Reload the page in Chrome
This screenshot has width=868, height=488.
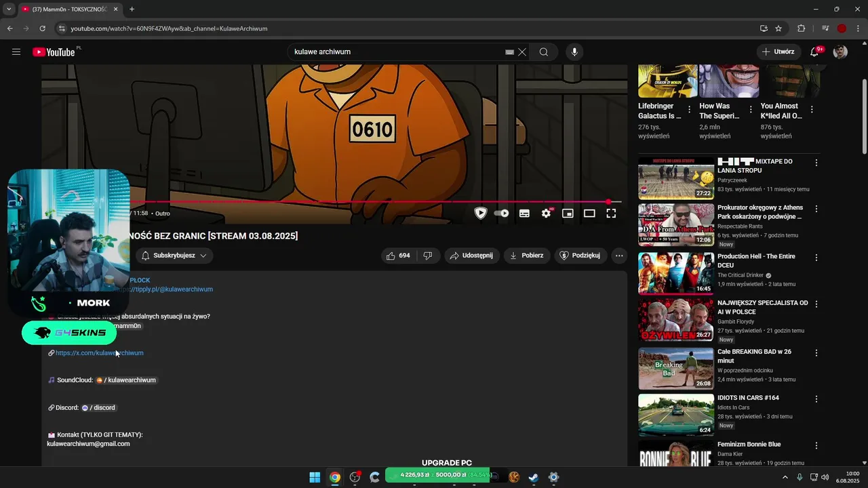click(x=42, y=28)
